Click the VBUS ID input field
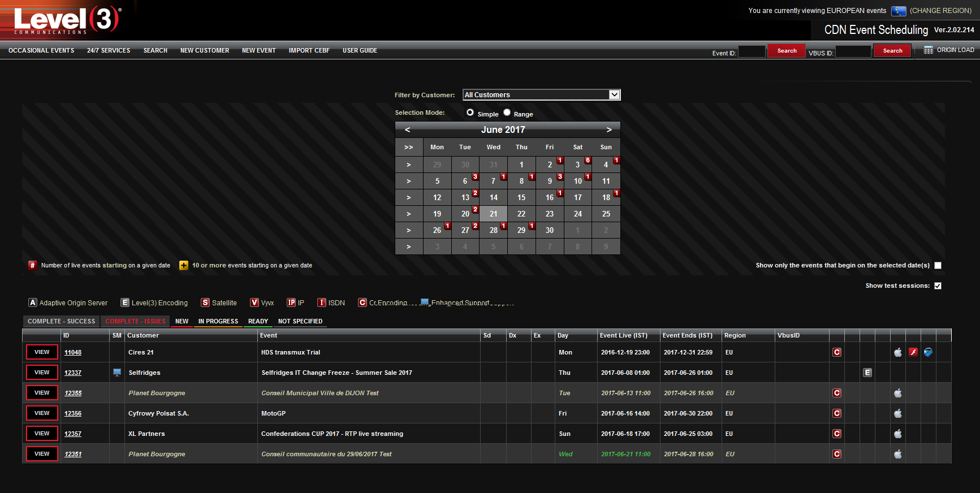Screen dimensions: 980x493 (x=853, y=51)
